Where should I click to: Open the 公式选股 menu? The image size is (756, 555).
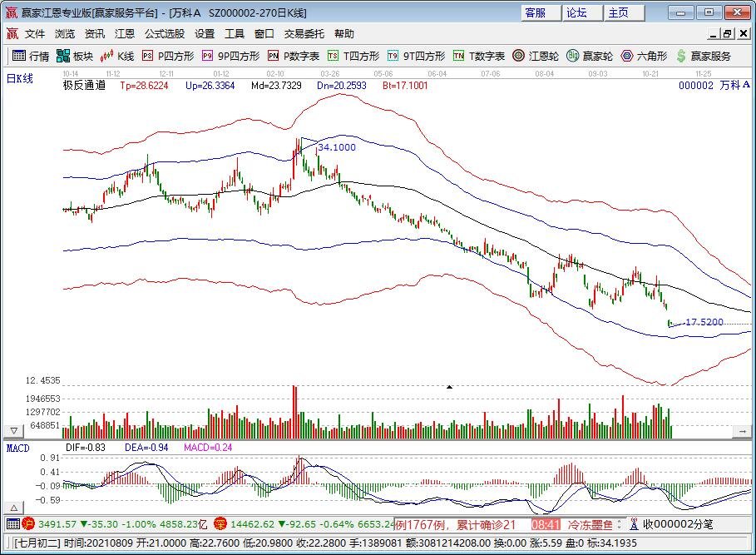coord(165,34)
